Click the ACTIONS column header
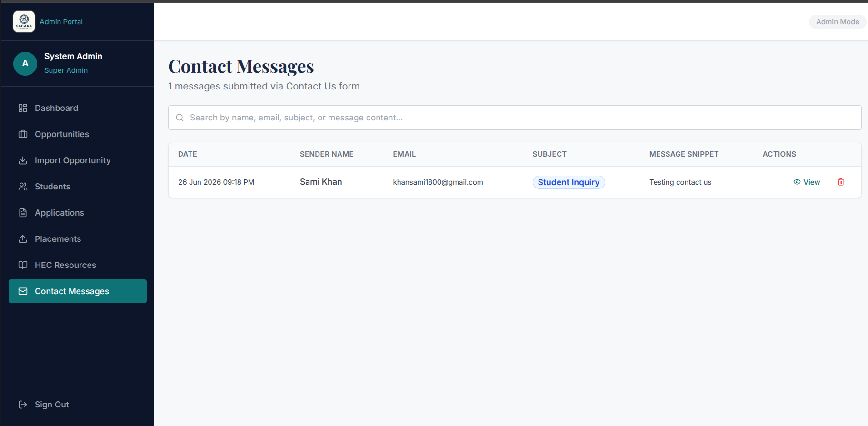Viewport: 868px width, 426px height. pos(779,154)
